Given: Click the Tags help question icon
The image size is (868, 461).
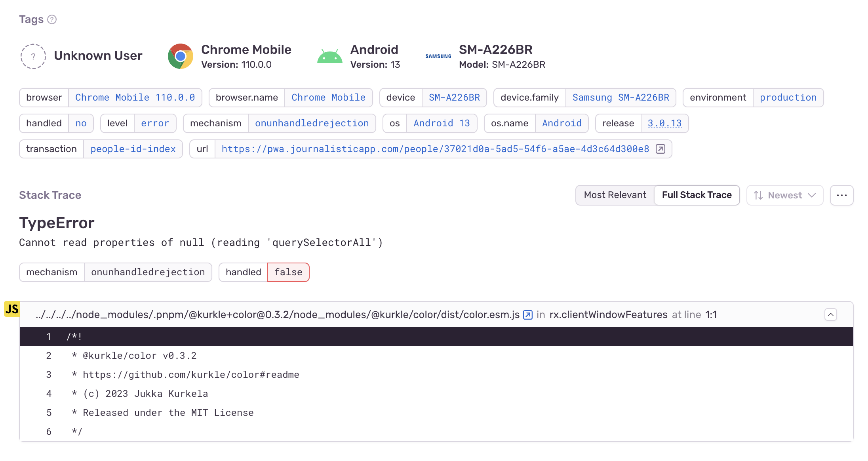Looking at the screenshot, I should [52, 19].
